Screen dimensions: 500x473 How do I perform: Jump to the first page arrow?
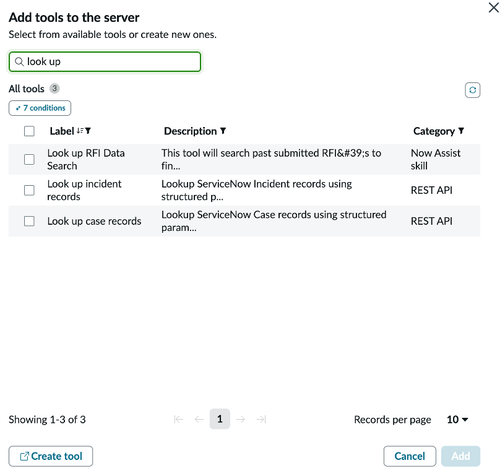(x=178, y=419)
